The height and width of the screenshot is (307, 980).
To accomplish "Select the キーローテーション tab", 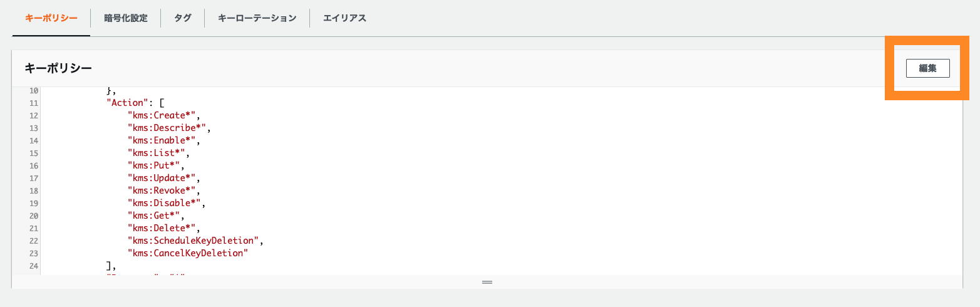I will click(257, 18).
